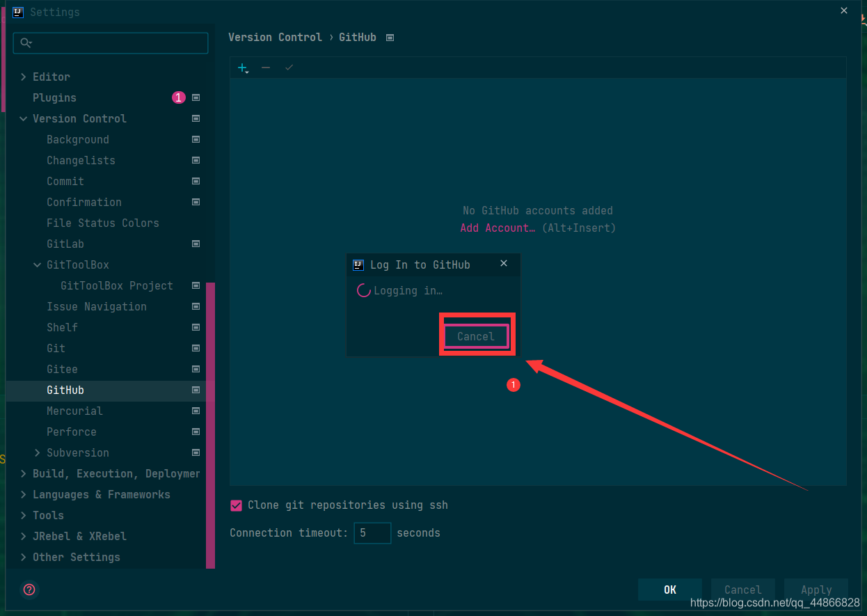Open the Plugins settings page

(54, 97)
